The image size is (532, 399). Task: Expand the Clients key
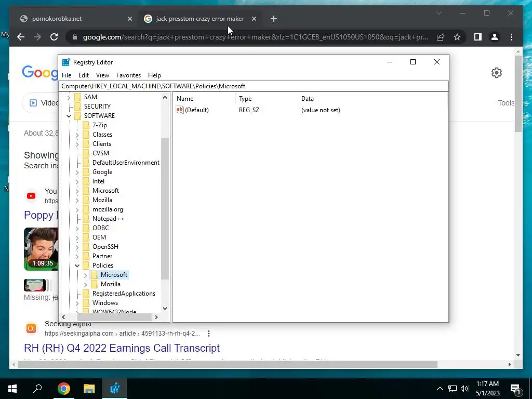click(77, 144)
